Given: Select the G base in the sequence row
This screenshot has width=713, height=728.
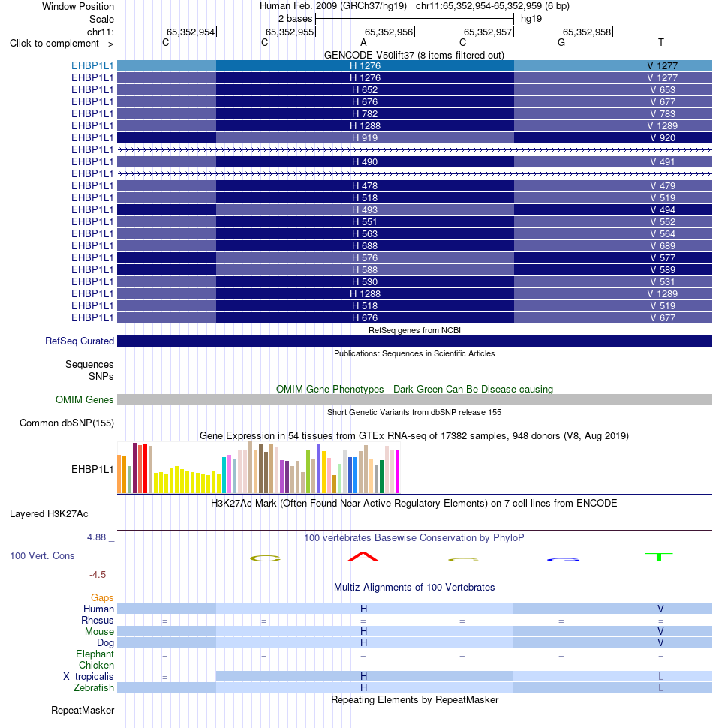Looking at the screenshot, I should (561, 43).
